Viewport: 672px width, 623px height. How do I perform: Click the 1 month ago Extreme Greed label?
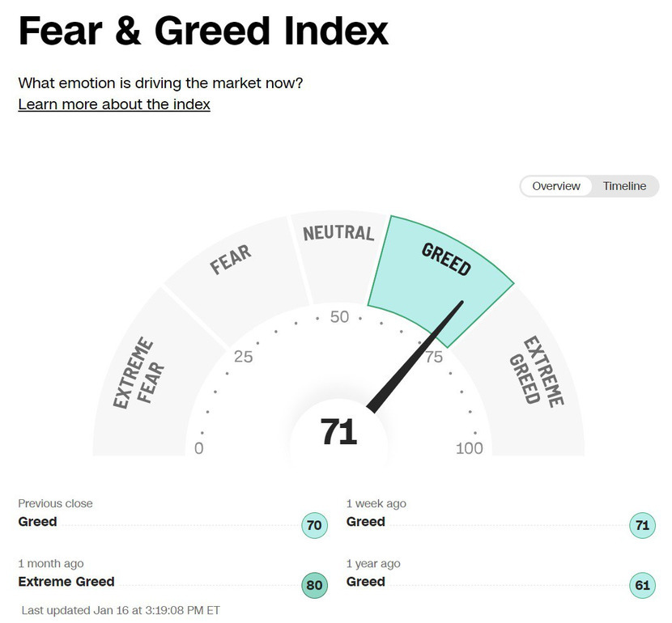pos(66,582)
